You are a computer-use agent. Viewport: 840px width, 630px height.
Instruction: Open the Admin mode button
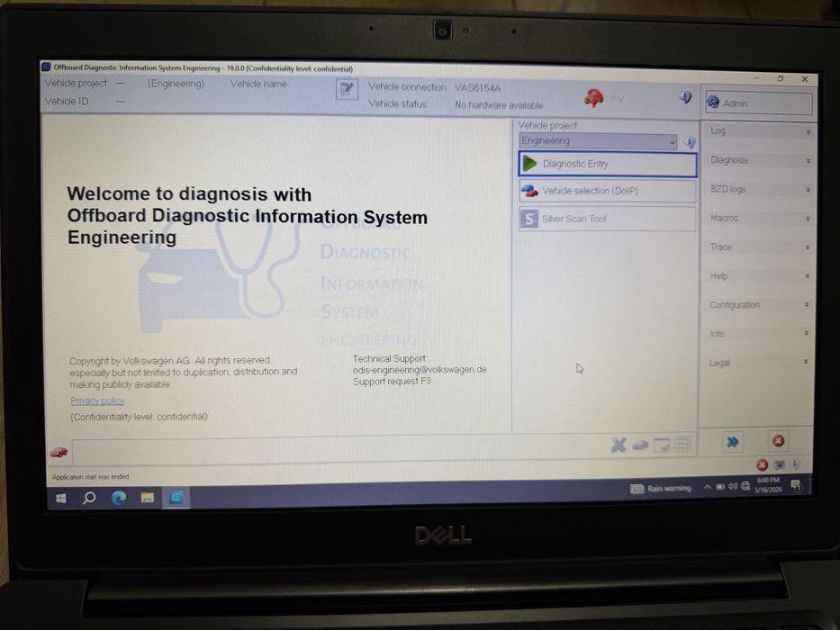(759, 103)
